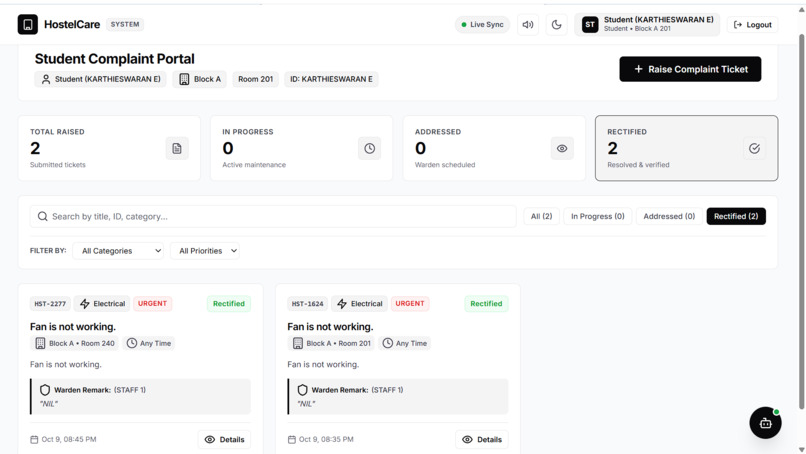Image resolution: width=806 pixels, height=454 pixels.
Task: Click the magnifier search icon
Action: 43,216
